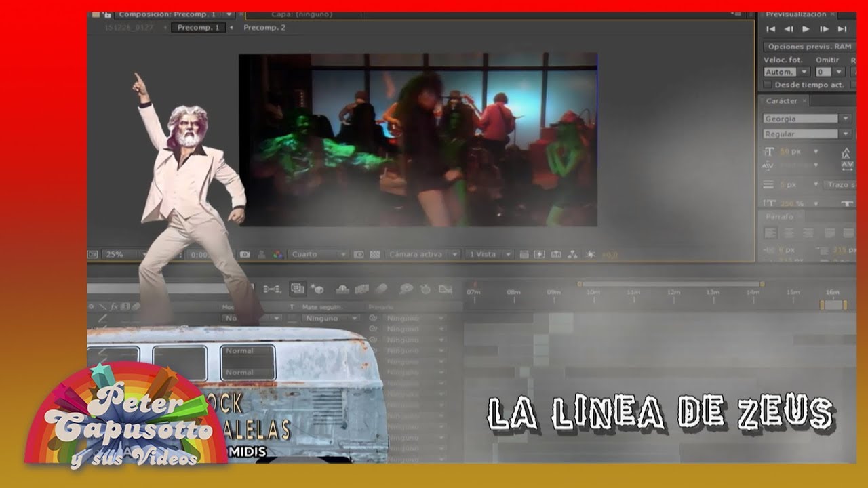This screenshot has width=868, height=488.
Task: Play the composition preview
Action: point(806,29)
